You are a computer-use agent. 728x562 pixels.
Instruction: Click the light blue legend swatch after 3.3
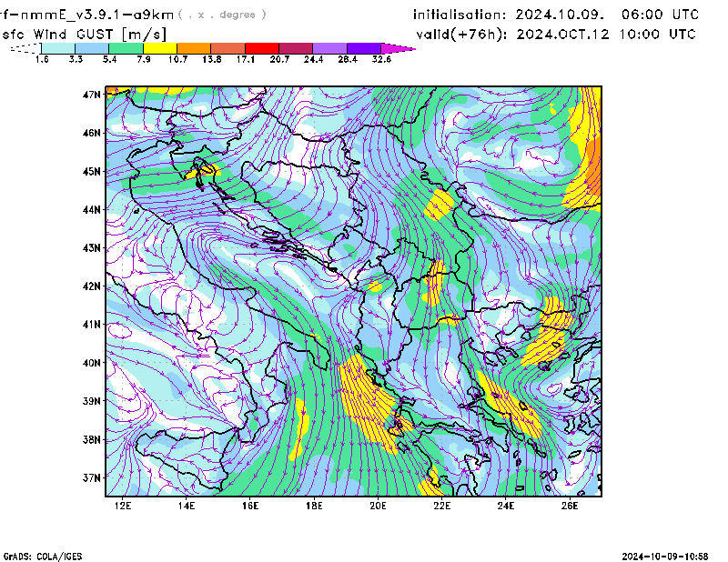click(92, 48)
